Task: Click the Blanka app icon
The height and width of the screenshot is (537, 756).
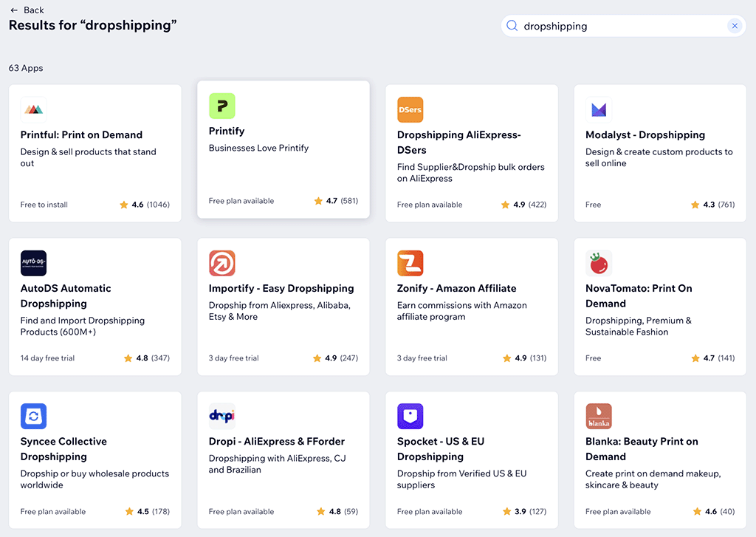Action: (x=598, y=416)
